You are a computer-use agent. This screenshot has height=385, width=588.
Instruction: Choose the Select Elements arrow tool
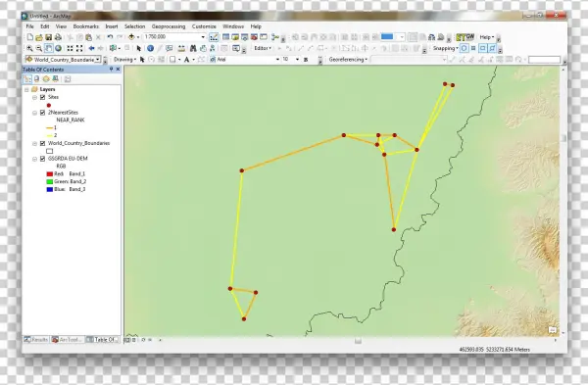139,48
